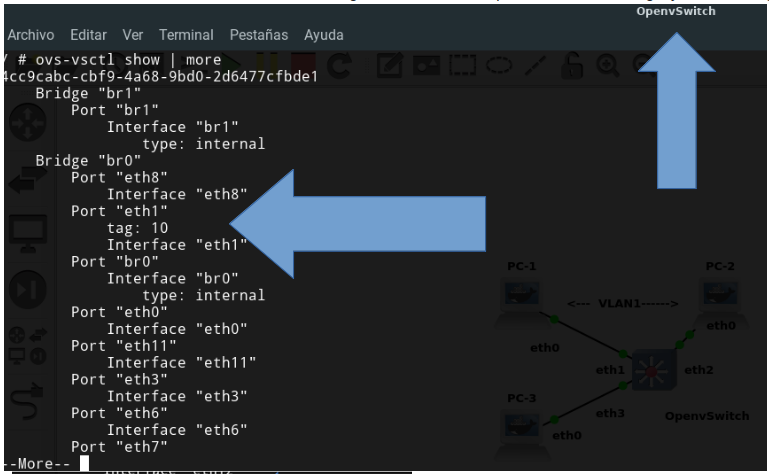Screen dimensions: 769x474
Task: Open the Pestañas menu
Action: tap(258, 35)
